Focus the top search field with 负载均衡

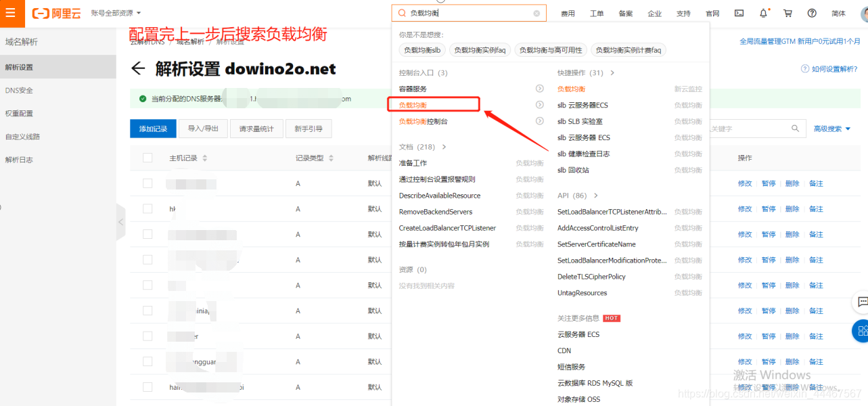(x=468, y=13)
